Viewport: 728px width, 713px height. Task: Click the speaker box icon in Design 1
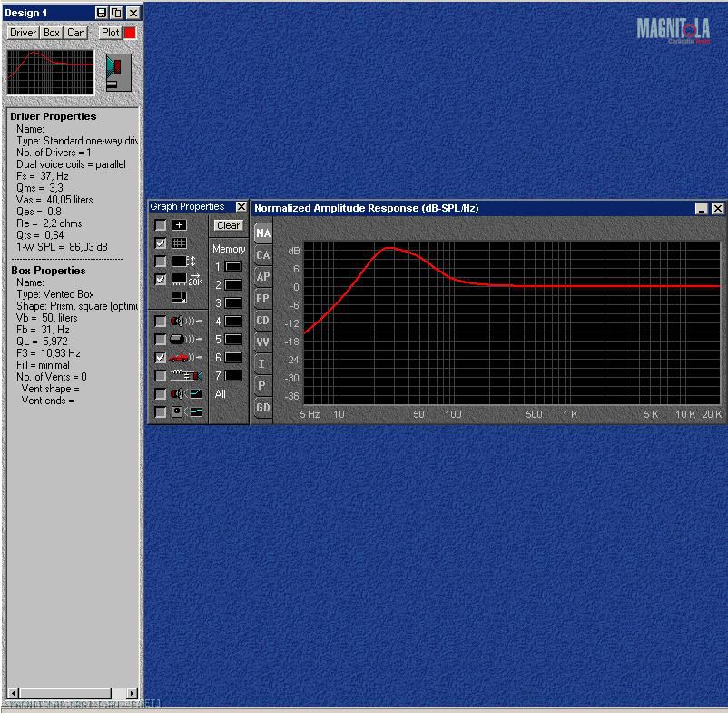tap(119, 73)
